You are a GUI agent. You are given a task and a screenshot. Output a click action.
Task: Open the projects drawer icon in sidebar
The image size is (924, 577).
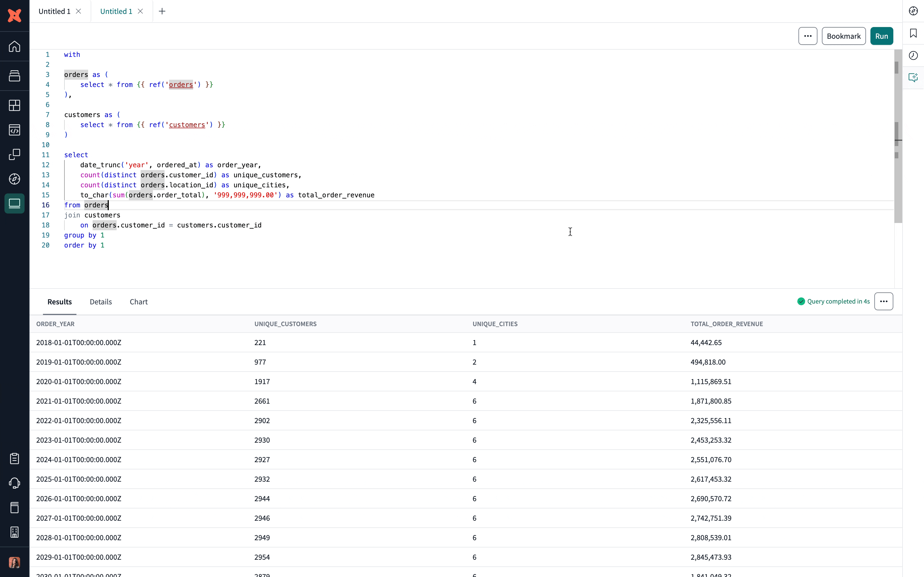tap(14, 76)
